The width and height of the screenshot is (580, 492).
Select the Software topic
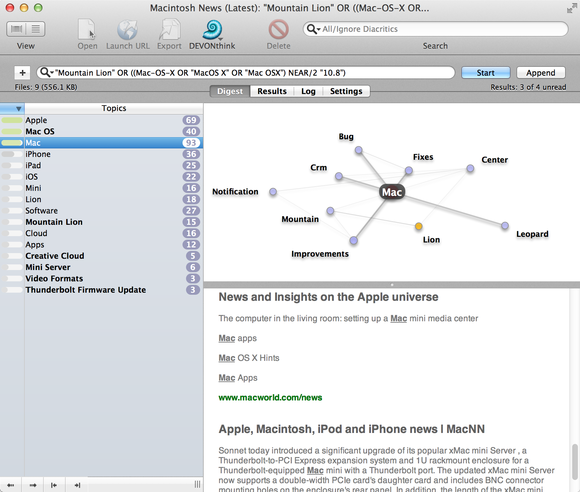coord(101,210)
